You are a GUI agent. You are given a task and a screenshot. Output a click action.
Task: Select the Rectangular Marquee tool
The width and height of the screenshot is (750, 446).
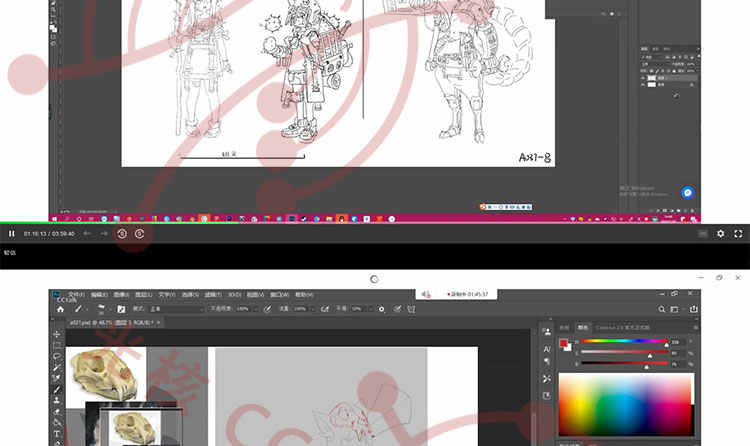coord(57,345)
